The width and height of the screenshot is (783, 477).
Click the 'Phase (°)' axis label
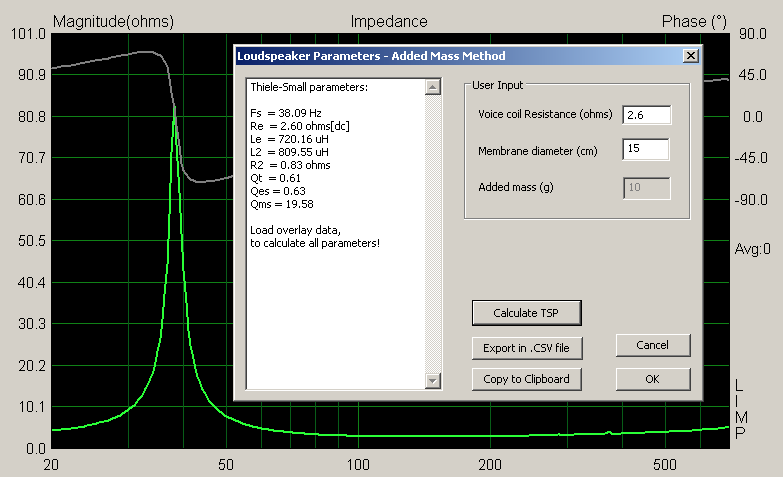click(694, 21)
